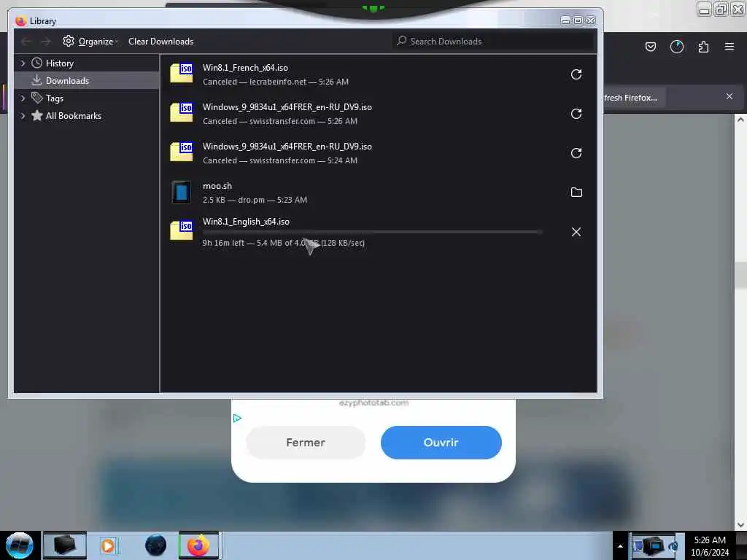Open the Pocket icon in Firefox toolbar
This screenshot has width=747, height=560.
650,47
